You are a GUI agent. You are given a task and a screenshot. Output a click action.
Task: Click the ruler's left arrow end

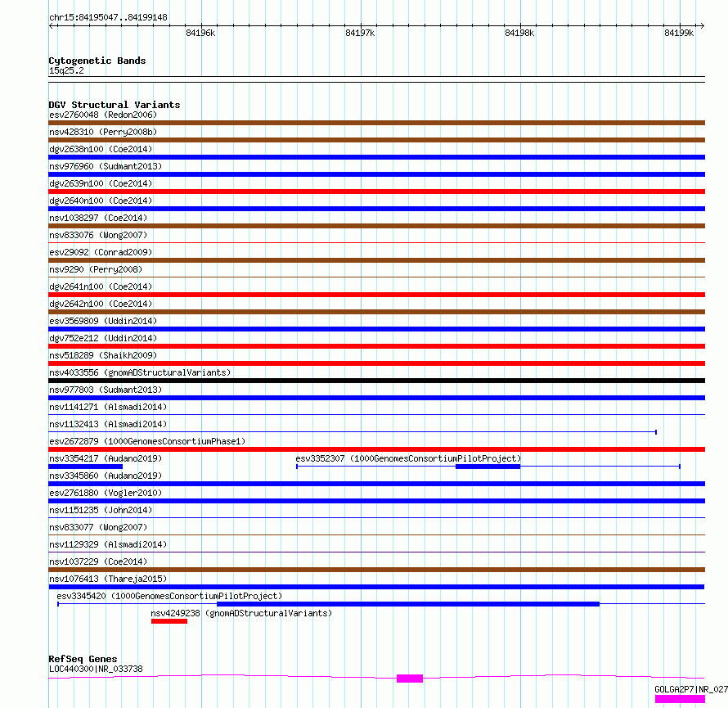51,25
